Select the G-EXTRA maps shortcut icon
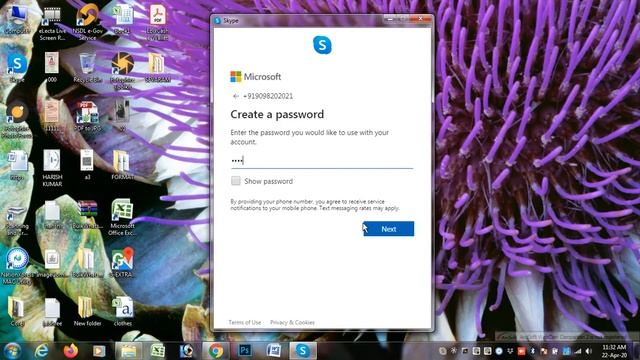 tap(122, 263)
